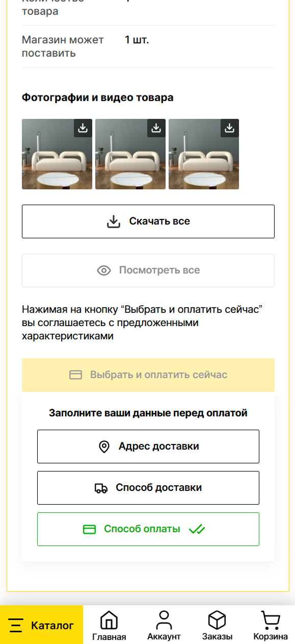295x644 pixels.
Task: Select the Каталог hamburger icon
Action: click(x=16, y=625)
